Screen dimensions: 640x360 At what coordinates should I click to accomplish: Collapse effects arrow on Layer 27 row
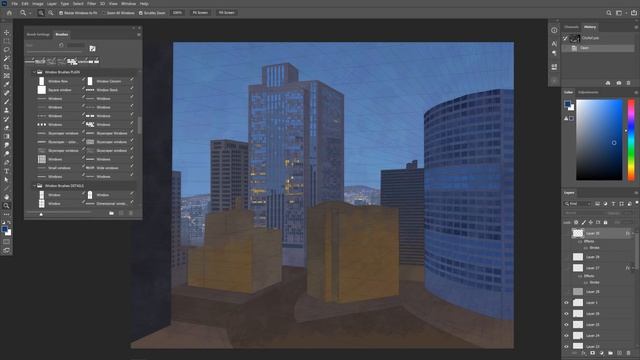(x=632, y=268)
